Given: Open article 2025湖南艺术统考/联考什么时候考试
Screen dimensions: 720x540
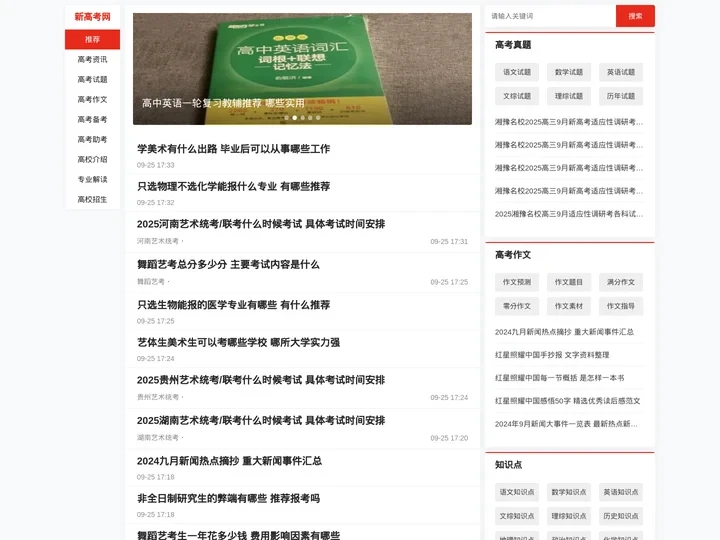Looking at the screenshot, I should pyautogui.click(x=261, y=421).
